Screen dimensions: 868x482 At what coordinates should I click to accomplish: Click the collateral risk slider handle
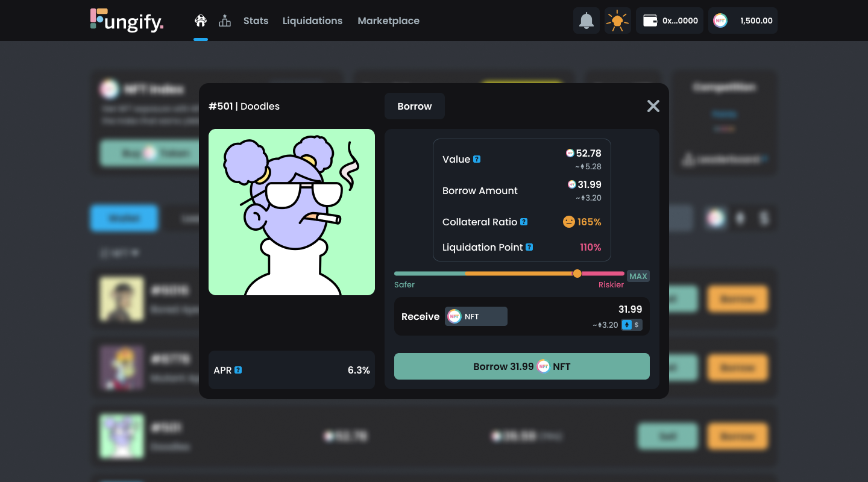pyautogui.click(x=577, y=274)
